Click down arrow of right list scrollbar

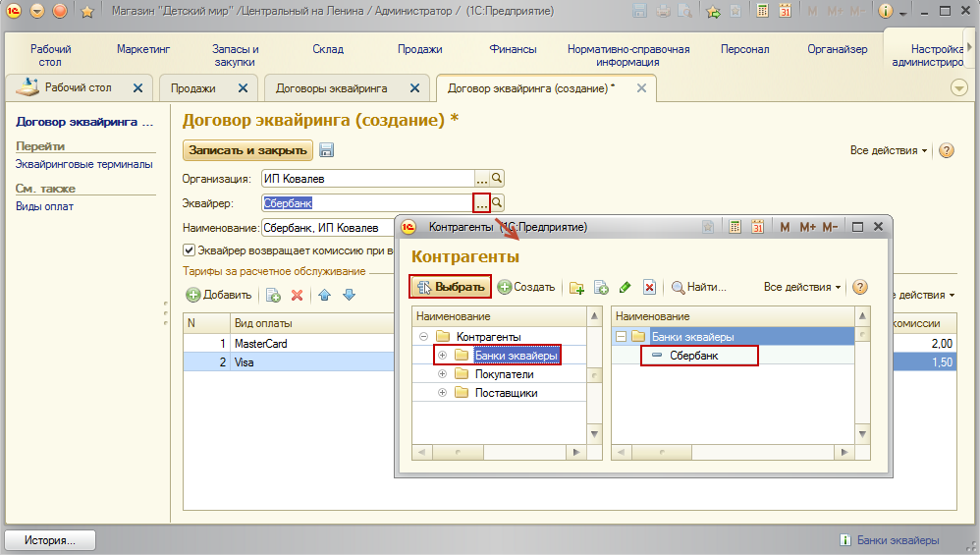(862, 434)
